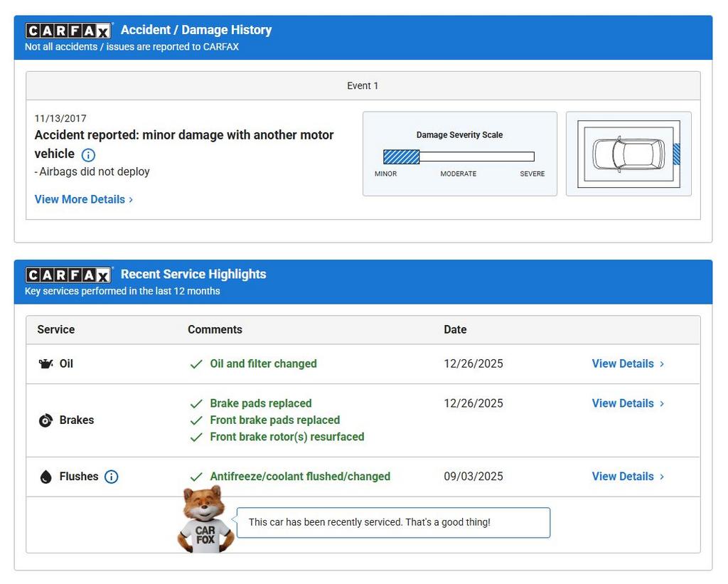Click checkmark beside Oil and filter changed
This screenshot has height=584, width=728.
196,364
